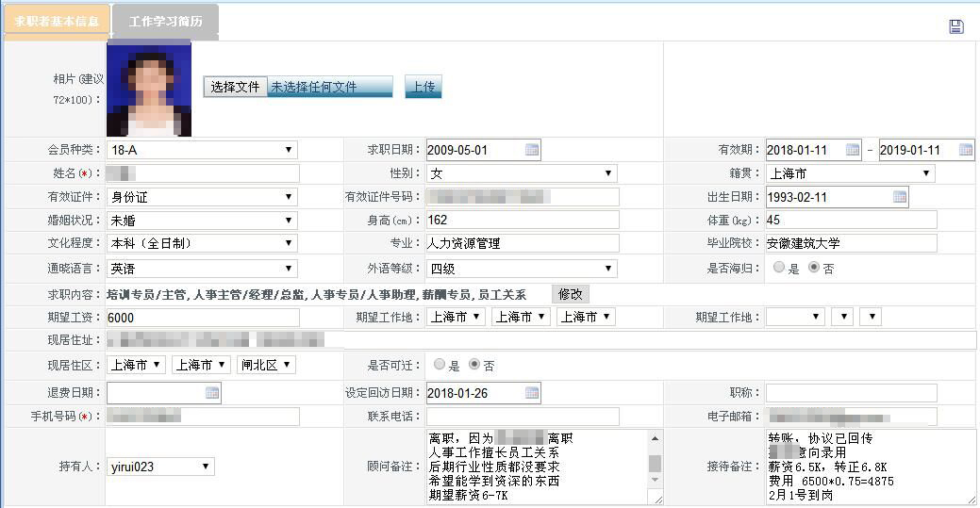This screenshot has width=980, height=508.
Task: Open the 婚姻状况 dropdown showing 未婚
Action: click(x=202, y=221)
